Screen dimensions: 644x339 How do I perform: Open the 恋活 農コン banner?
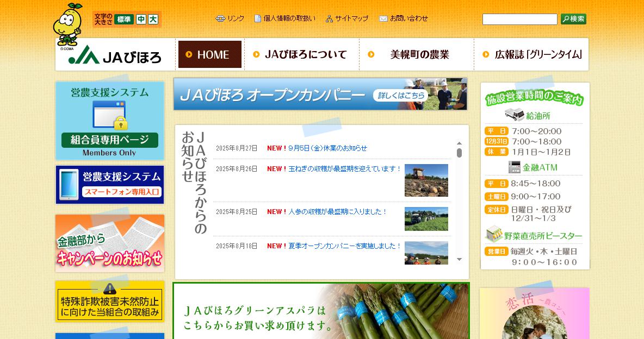(535, 313)
